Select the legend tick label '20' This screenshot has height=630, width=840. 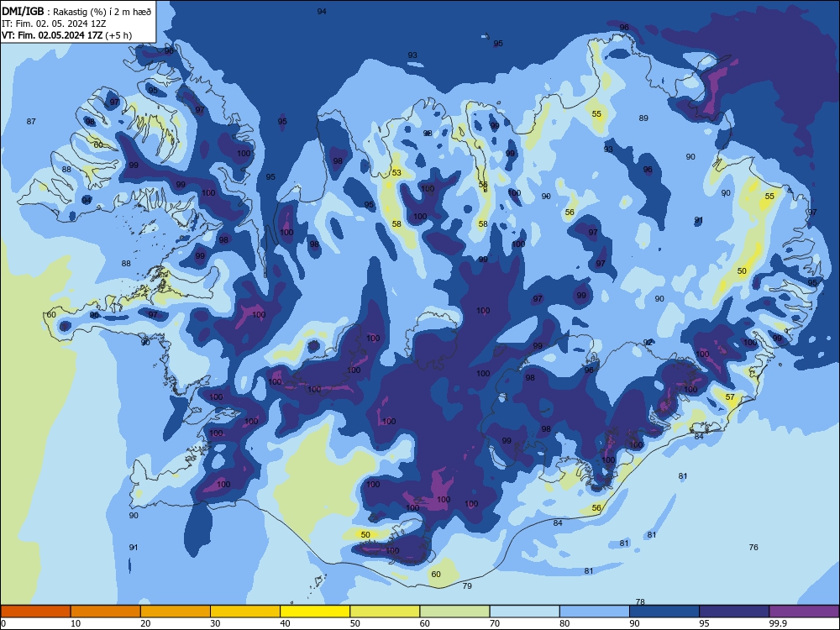point(145,623)
